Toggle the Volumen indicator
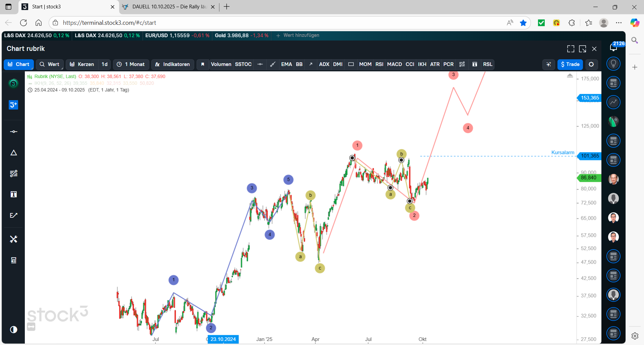This screenshot has width=644, height=345. [221, 64]
